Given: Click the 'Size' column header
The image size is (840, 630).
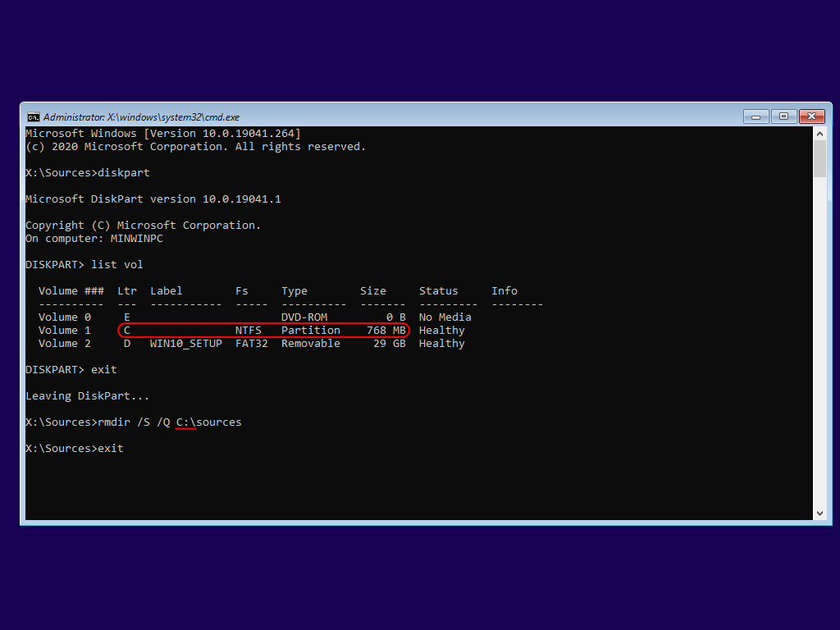Looking at the screenshot, I should click(x=373, y=291).
